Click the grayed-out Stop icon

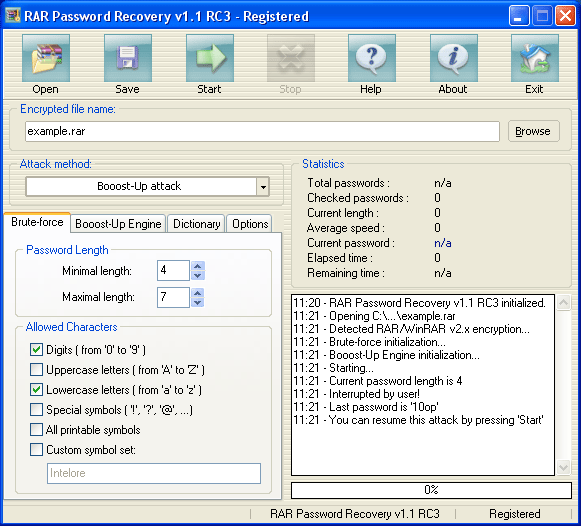coord(291,58)
